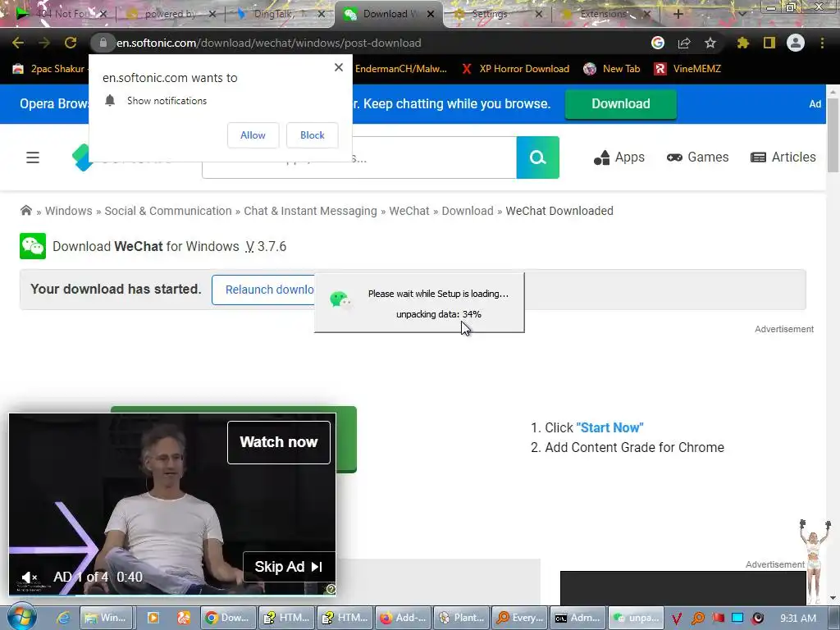
Task: Click the green Opera Download button
Action: [x=620, y=103]
